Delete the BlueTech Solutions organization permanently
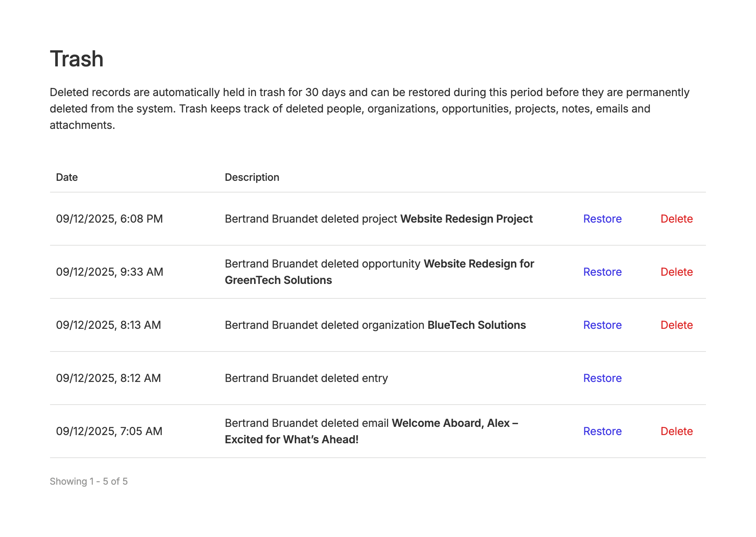 coord(676,325)
